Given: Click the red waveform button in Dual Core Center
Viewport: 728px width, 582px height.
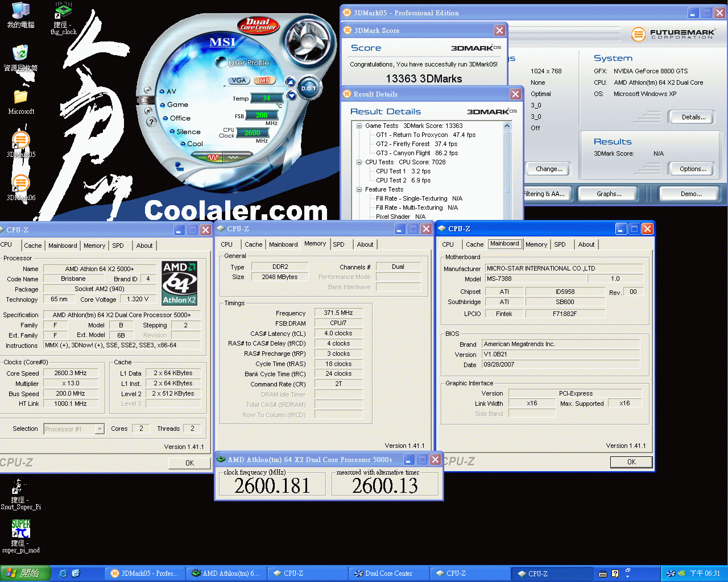Looking at the screenshot, I should coord(214,157).
